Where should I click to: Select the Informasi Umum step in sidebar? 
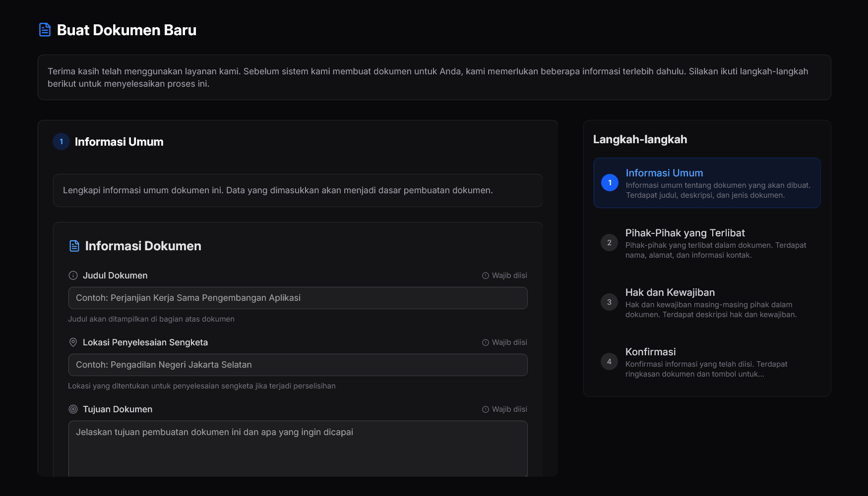point(707,183)
